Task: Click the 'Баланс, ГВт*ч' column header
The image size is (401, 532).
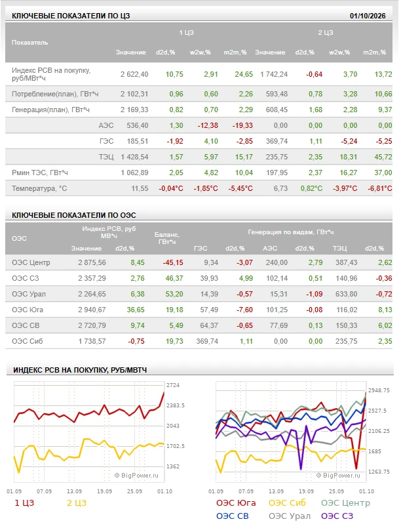Action: click(167, 238)
